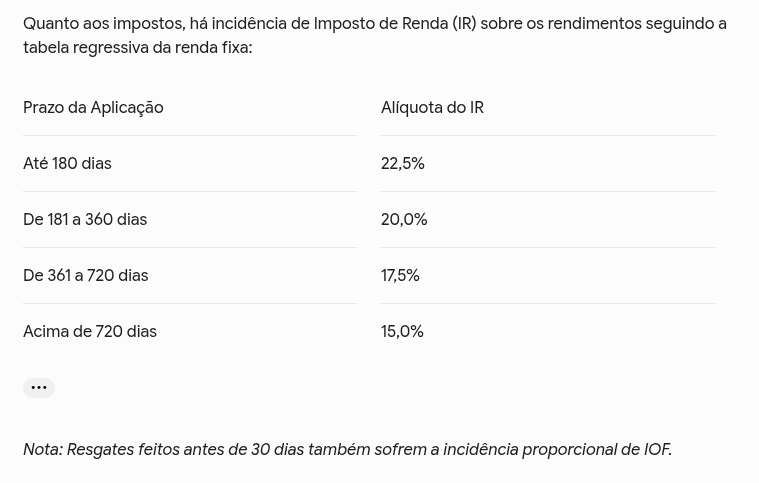Click the 'Até 180 dias' cell
This screenshot has height=483, width=759.
[67, 164]
